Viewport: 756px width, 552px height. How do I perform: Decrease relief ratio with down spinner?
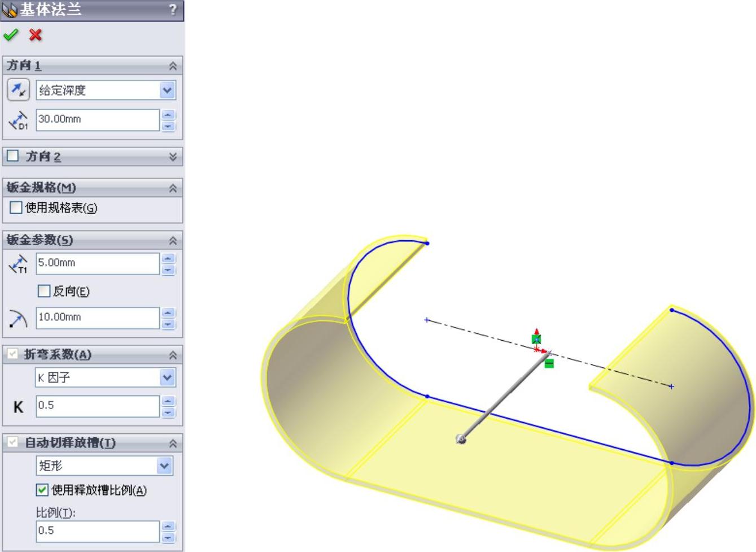click(168, 537)
